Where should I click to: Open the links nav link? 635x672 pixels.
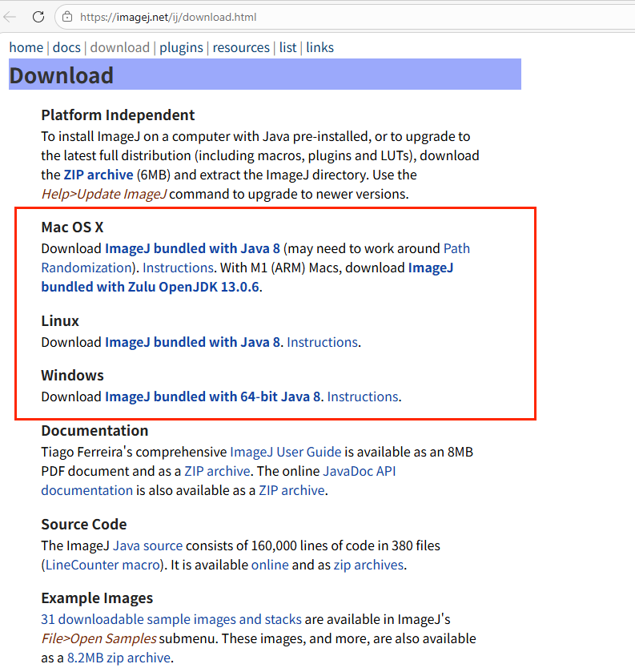pyautogui.click(x=320, y=47)
